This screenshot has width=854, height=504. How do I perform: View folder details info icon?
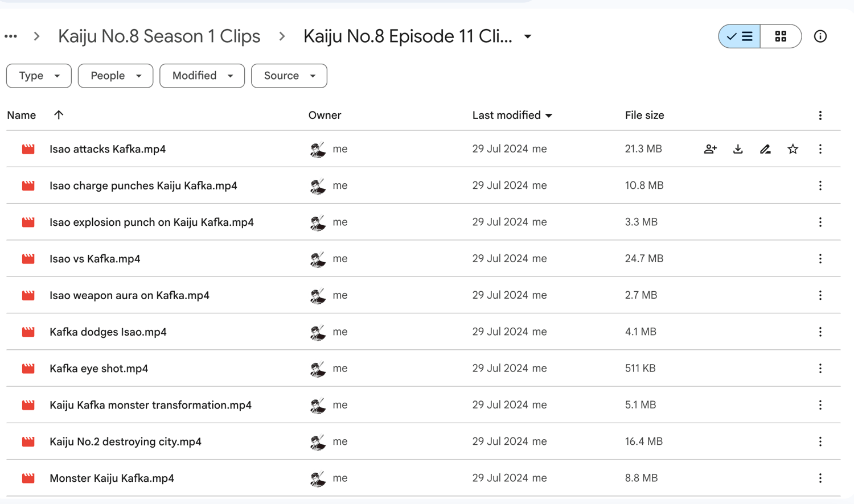(820, 36)
